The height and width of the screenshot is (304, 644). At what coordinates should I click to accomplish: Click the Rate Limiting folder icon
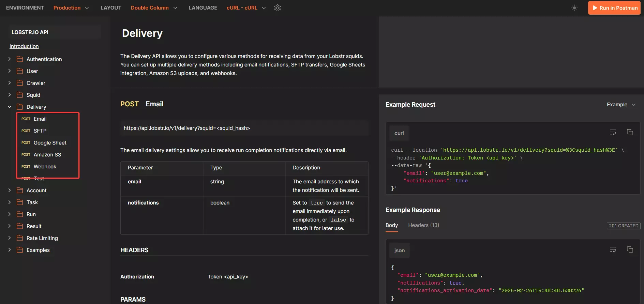(20, 238)
